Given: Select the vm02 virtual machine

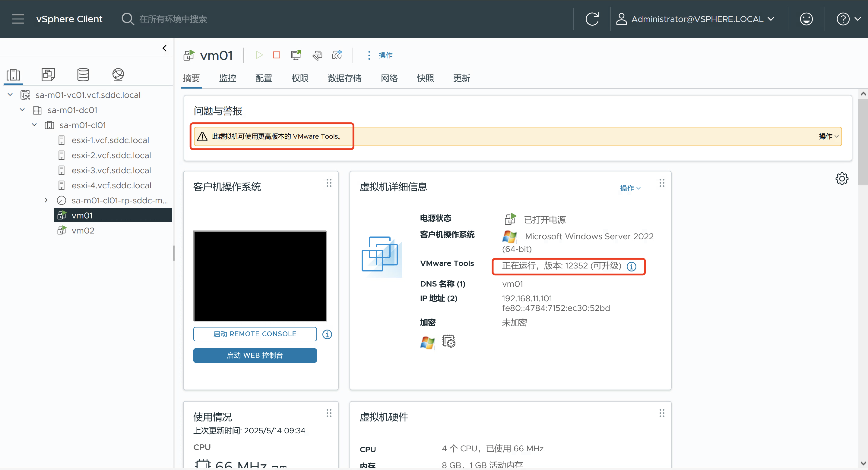Looking at the screenshot, I should click(x=83, y=230).
